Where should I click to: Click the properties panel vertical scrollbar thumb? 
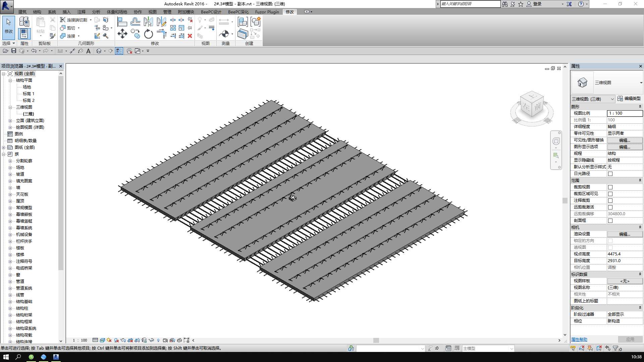pos(565,200)
